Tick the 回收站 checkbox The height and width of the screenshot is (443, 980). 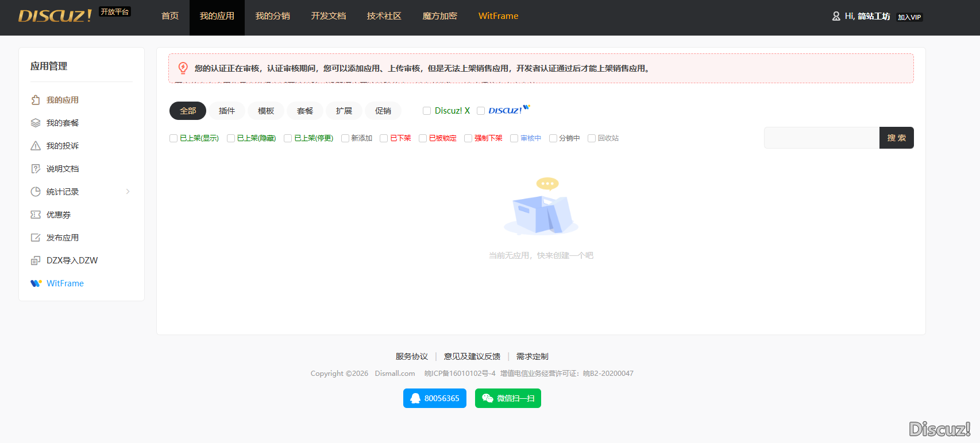point(592,138)
